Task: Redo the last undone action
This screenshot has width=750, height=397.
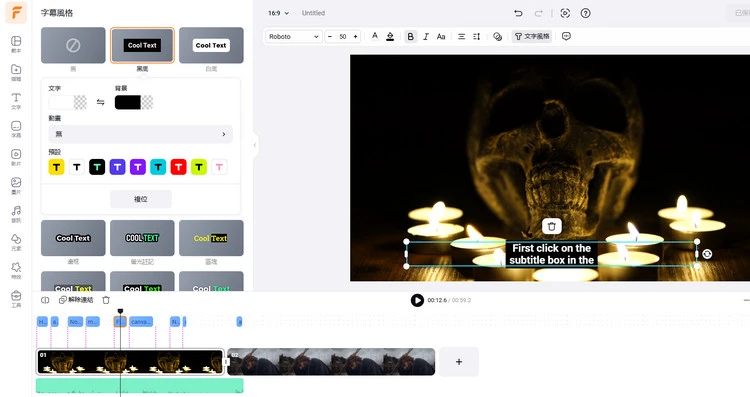Action: 539,13
